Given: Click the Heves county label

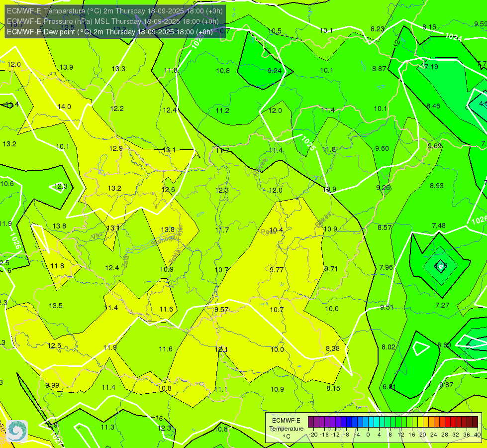Looking at the screenshot, I should coord(260,167).
